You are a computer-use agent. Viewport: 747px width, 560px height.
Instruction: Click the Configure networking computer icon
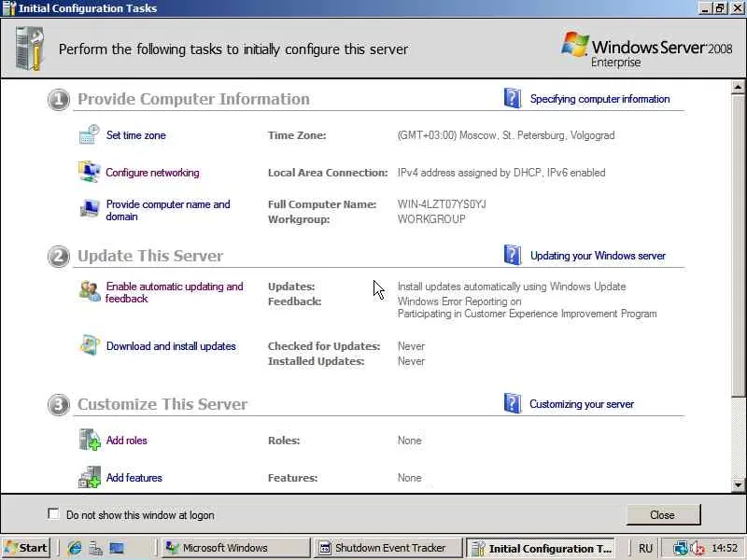[x=89, y=172]
